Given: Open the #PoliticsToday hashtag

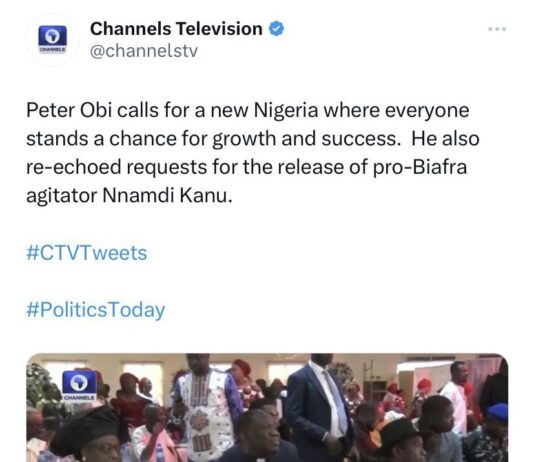Looking at the screenshot, I should pos(95,310).
